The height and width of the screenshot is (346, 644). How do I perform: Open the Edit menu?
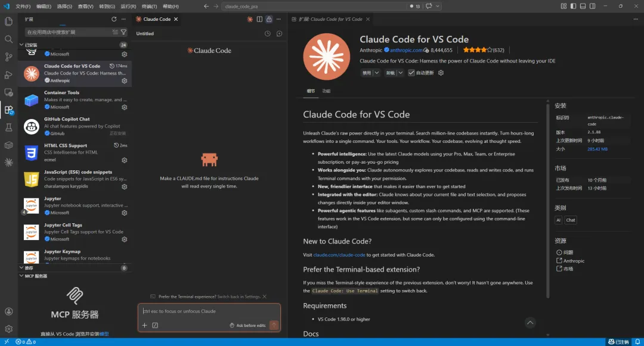click(44, 6)
